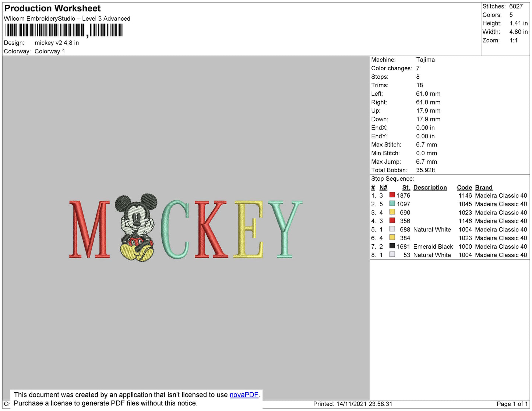Click the yellow letter E in design

click(x=249, y=229)
